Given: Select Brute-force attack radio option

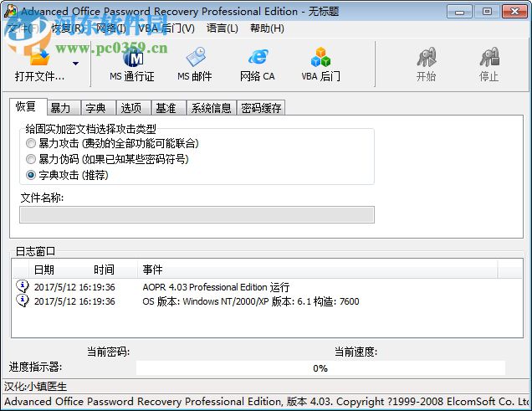Looking at the screenshot, I should tap(31, 144).
